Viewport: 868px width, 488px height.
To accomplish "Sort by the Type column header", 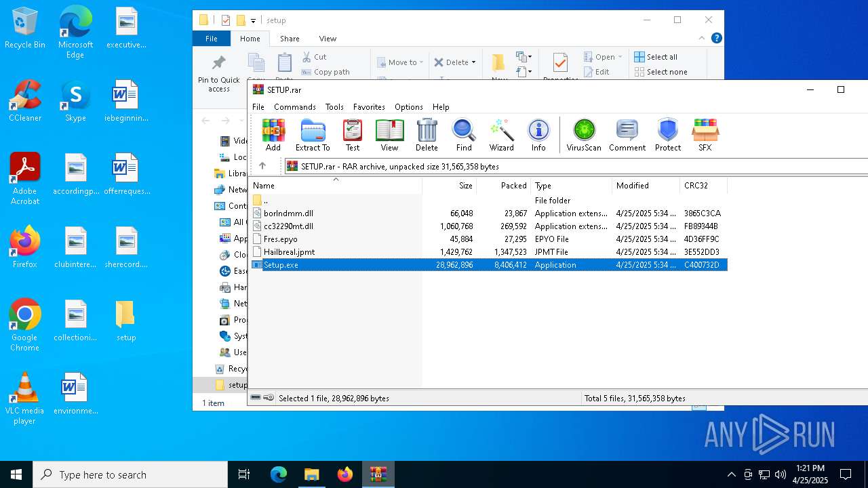I will pos(571,186).
